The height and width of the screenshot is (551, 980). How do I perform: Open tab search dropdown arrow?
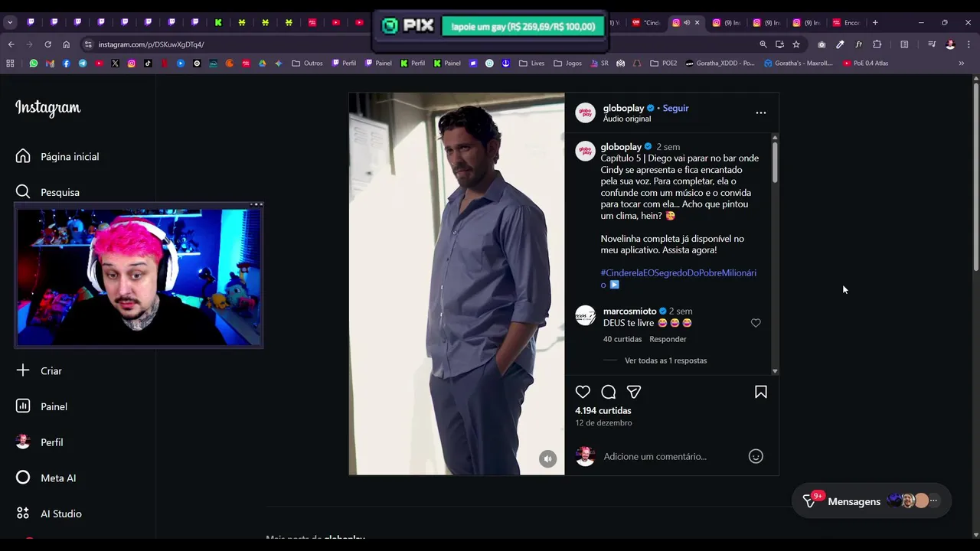(10, 22)
